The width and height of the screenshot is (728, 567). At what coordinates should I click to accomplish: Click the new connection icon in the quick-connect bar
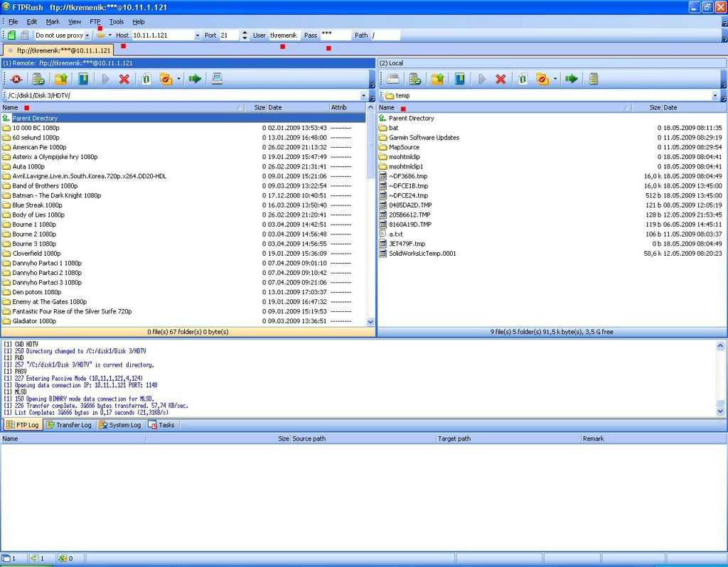click(x=11, y=36)
